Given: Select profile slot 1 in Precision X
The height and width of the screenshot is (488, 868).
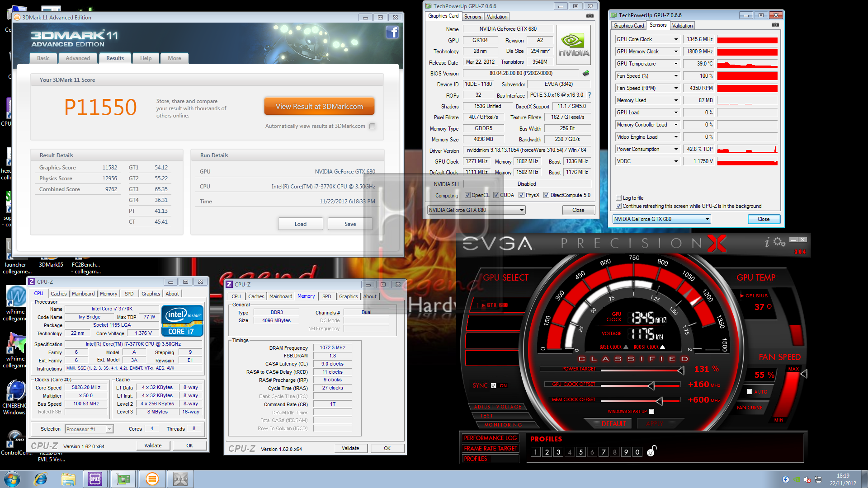Looking at the screenshot, I should (535, 452).
